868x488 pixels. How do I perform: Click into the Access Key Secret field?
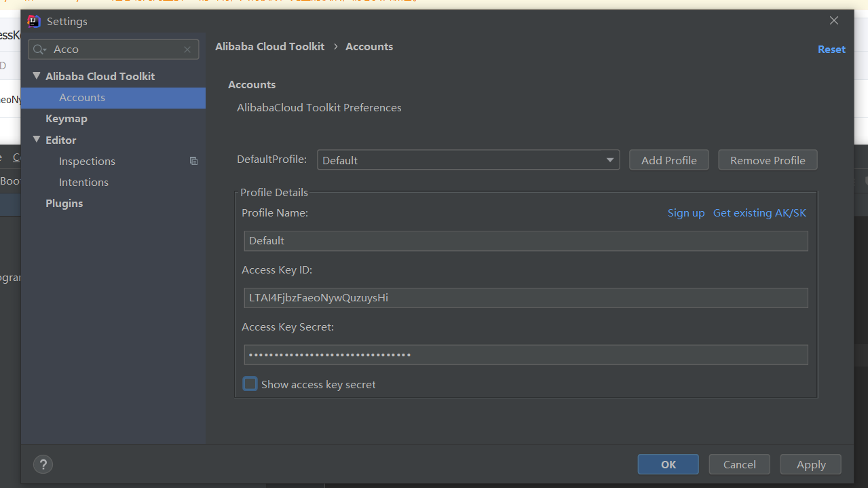(526, 355)
